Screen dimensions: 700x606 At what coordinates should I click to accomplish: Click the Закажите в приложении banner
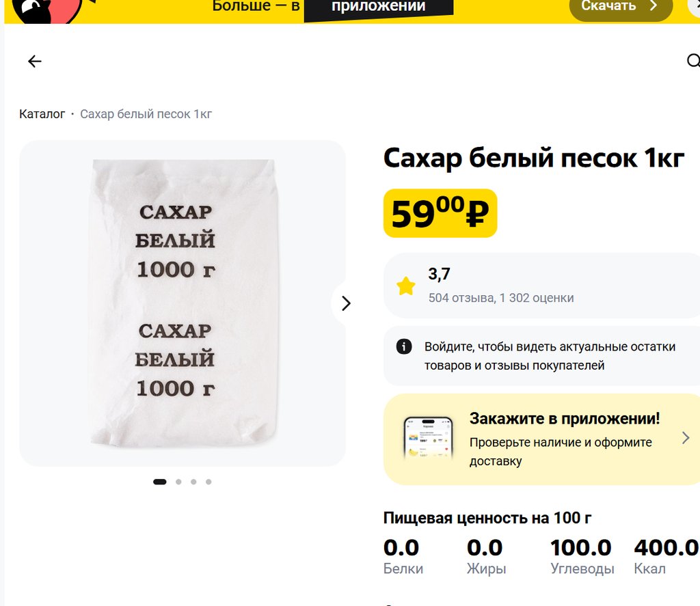click(x=541, y=439)
